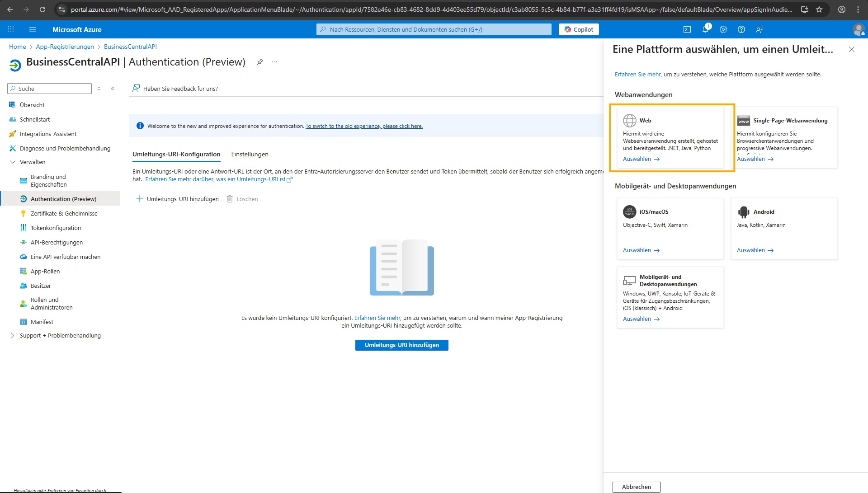
Task: Open Chrome menu three dots
Action: coord(858,9)
